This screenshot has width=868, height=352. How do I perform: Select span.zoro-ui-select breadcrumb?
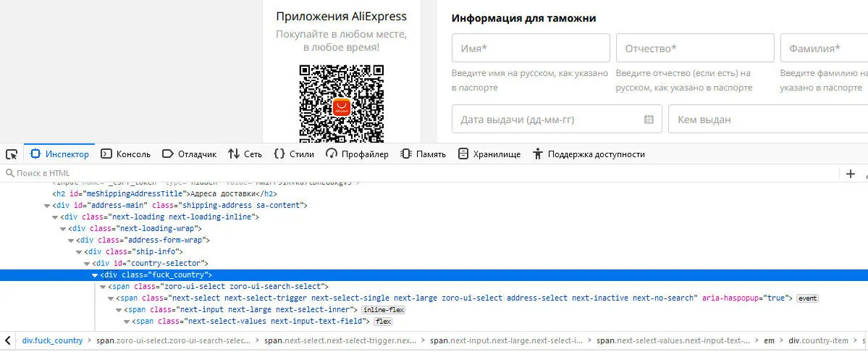[x=173, y=340]
